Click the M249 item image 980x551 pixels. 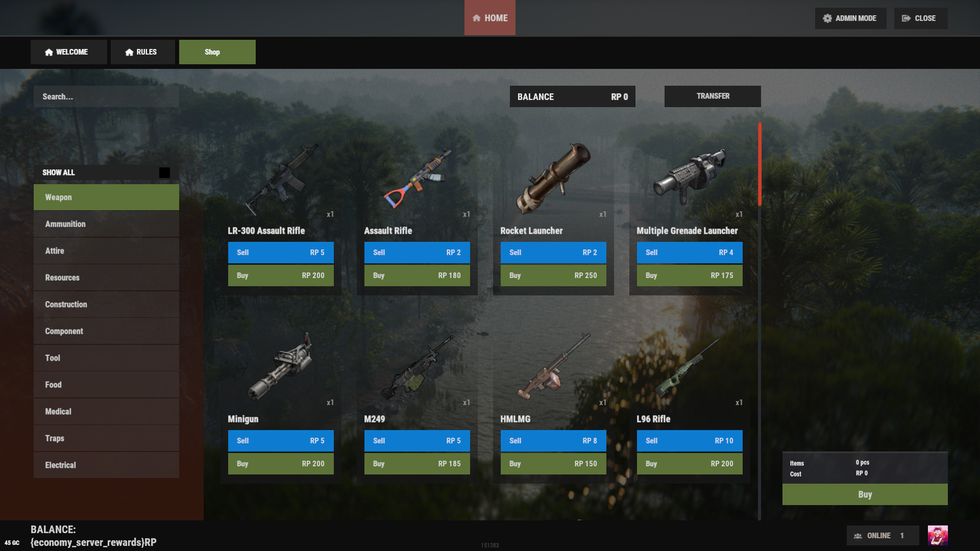tap(418, 367)
